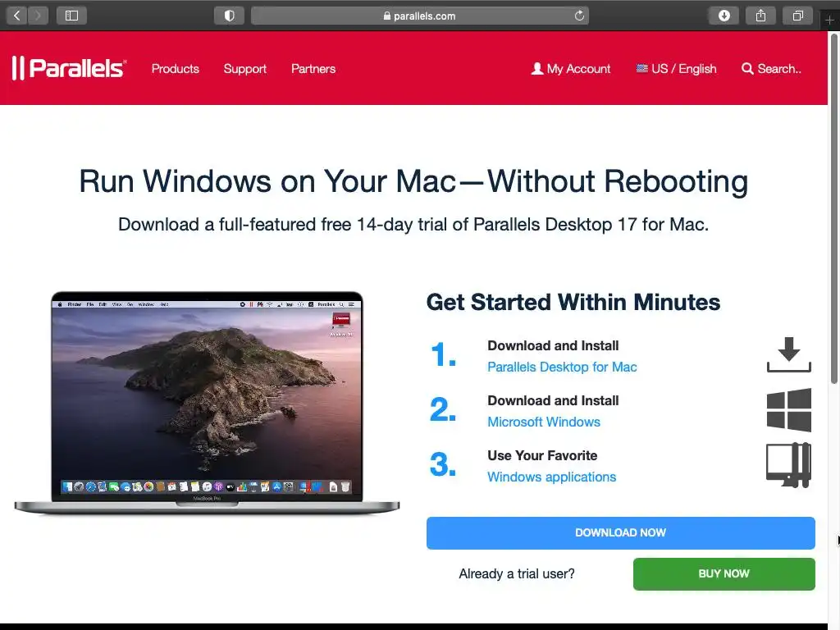Click the padlock icon in the address bar
This screenshot has width=840, height=630.
387,16
